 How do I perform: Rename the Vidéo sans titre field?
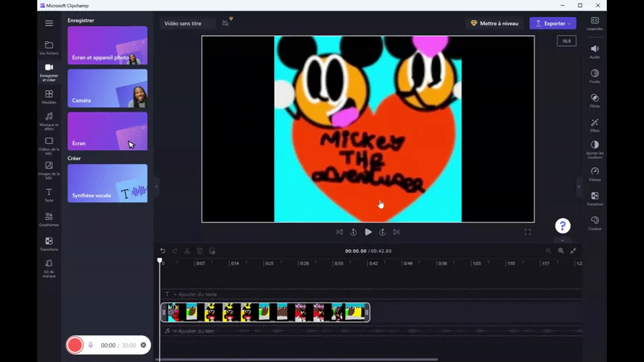(187, 24)
